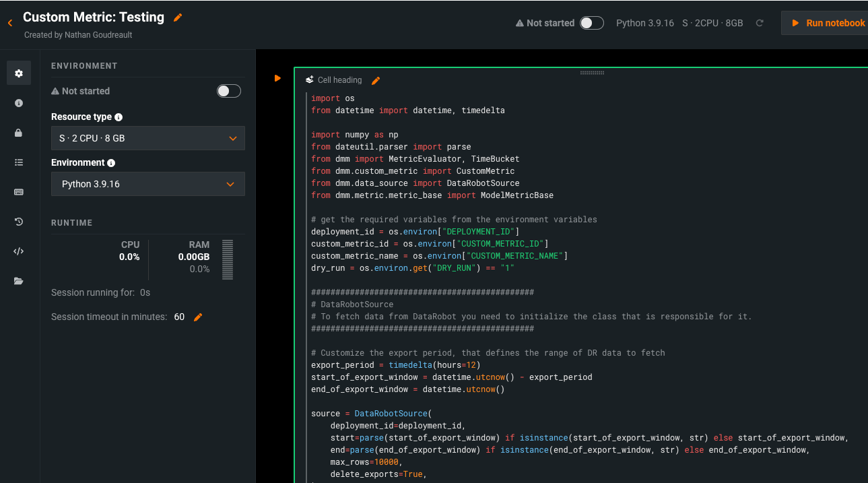Open the notebook info sidebar icon
This screenshot has height=483, width=868.
coord(19,103)
